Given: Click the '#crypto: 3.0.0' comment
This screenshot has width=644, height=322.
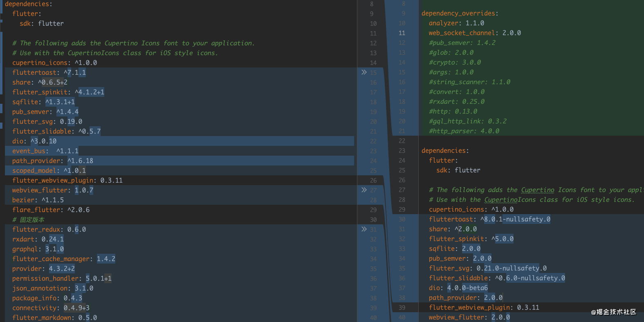Looking at the screenshot, I should [455, 62].
